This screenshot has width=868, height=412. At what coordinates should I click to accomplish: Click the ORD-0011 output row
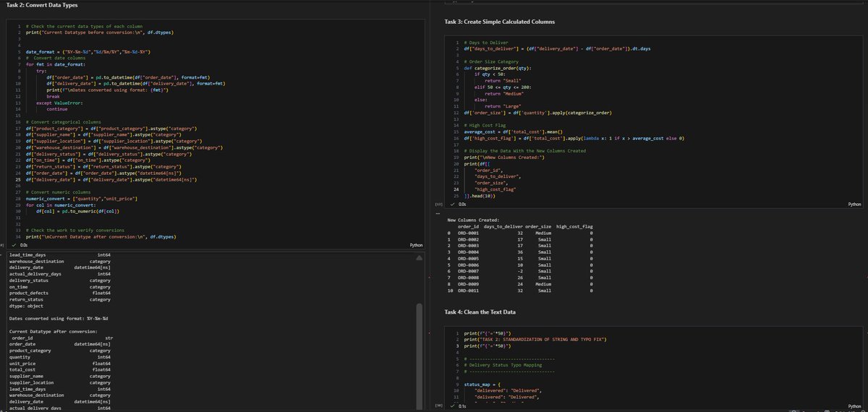(x=521, y=291)
